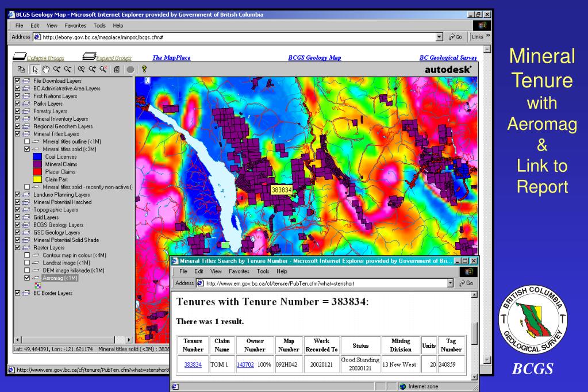
Task: Open File menu in BCGS Geology Map window
Action: (x=19, y=25)
